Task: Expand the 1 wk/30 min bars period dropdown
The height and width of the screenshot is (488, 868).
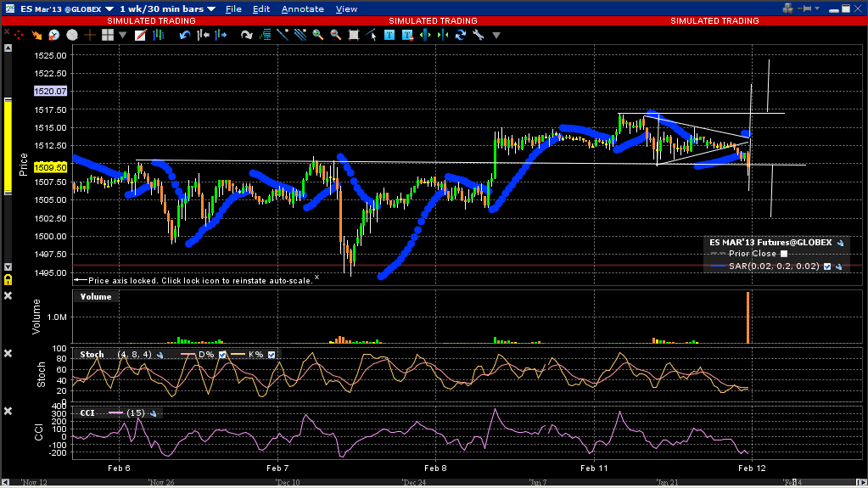Action: 211,9
